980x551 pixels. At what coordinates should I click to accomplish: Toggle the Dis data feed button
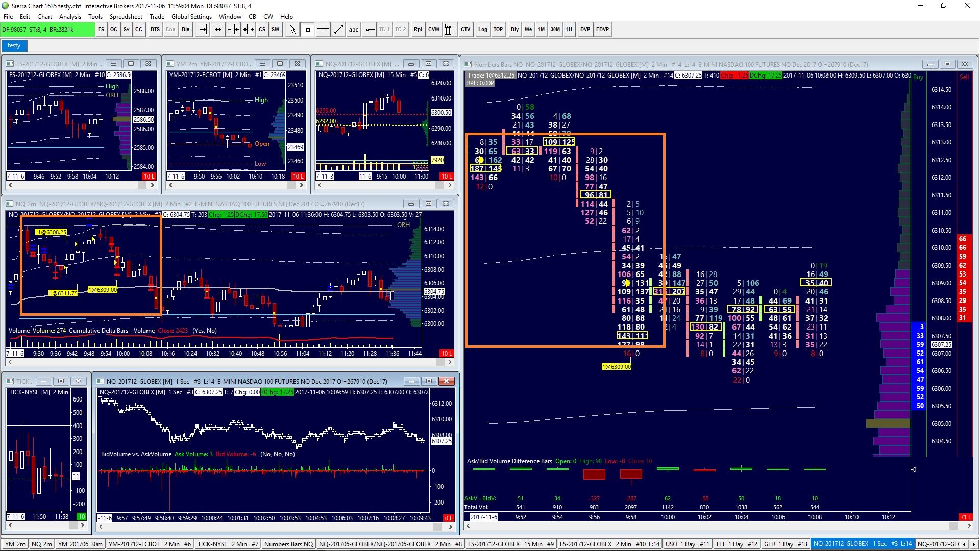point(185,30)
